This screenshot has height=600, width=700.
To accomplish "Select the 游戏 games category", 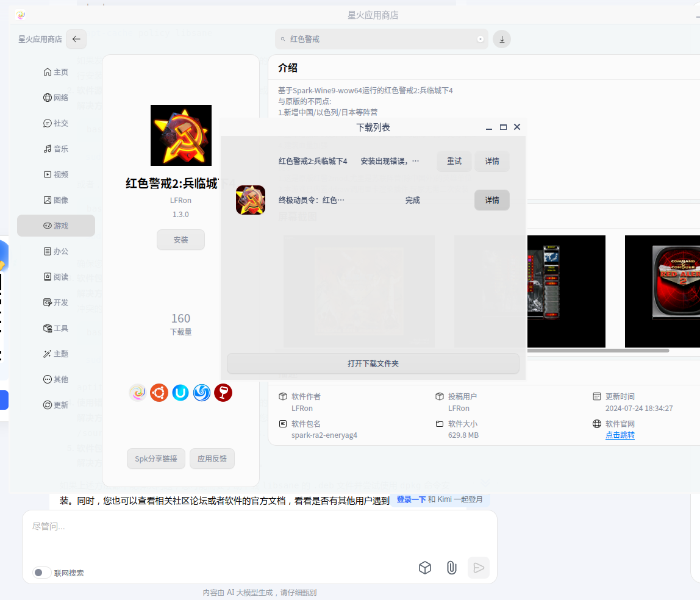I will point(56,226).
